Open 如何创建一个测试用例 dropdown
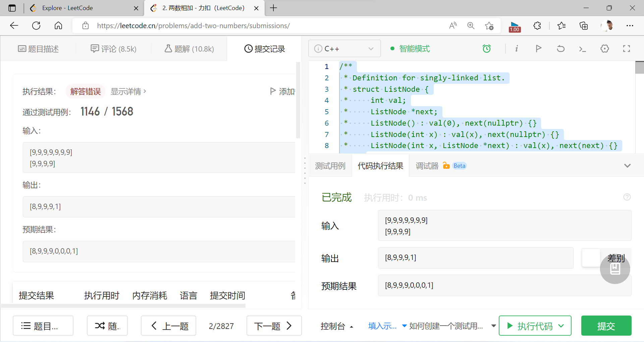The height and width of the screenshot is (342, 644). (x=452, y=326)
